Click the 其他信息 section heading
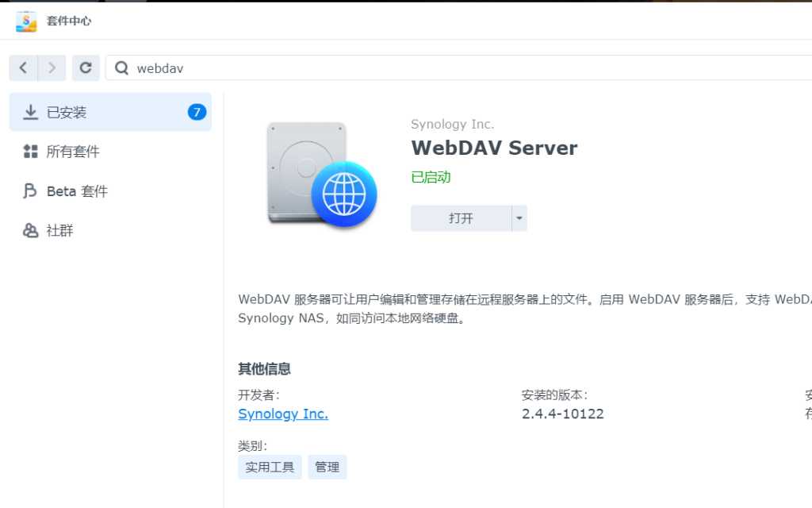This screenshot has height=508, width=812. [x=264, y=369]
